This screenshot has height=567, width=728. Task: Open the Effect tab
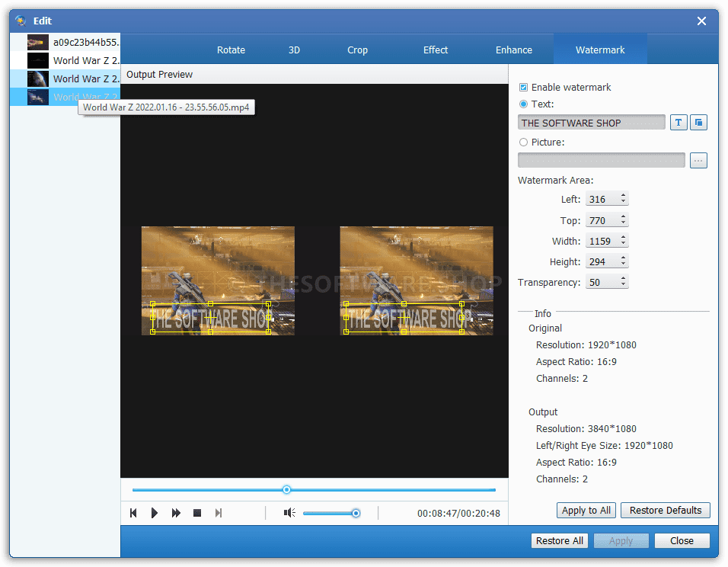[x=435, y=50]
